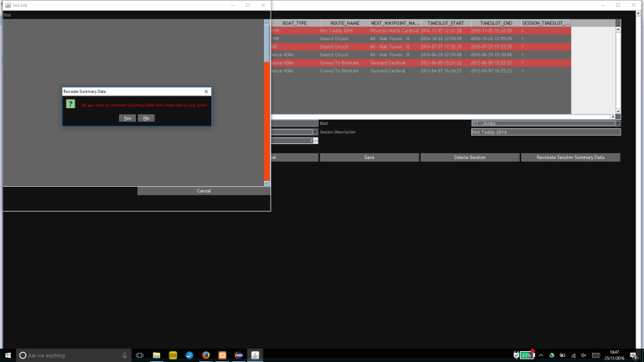
Task: Click No in Recreate Summary Data dialog
Action: click(x=146, y=118)
